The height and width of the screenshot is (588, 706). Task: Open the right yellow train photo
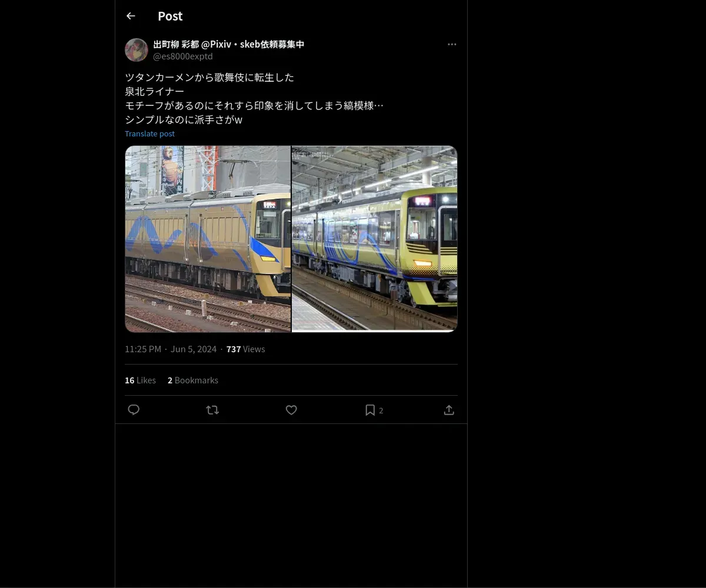375,239
